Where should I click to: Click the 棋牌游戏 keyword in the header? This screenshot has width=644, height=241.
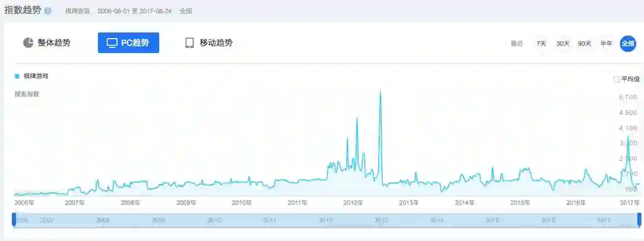tap(77, 11)
